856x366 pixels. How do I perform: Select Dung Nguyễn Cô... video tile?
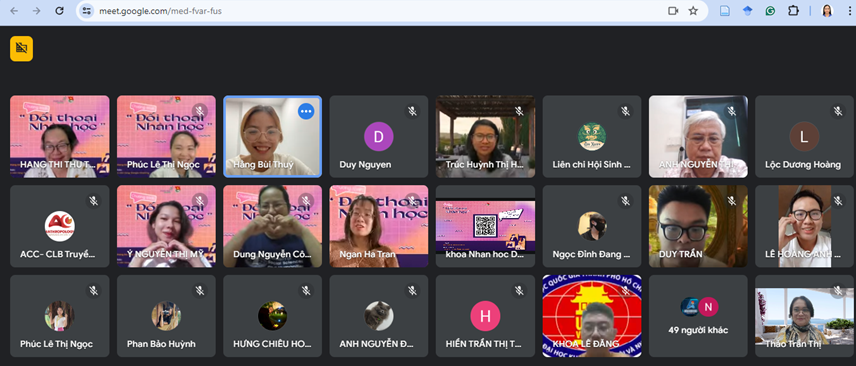(x=272, y=226)
